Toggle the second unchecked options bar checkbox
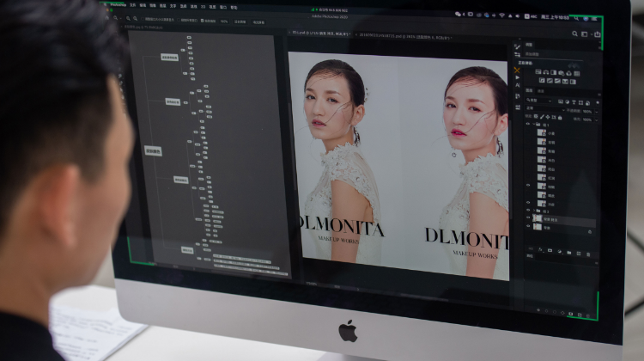 click(x=179, y=20)
